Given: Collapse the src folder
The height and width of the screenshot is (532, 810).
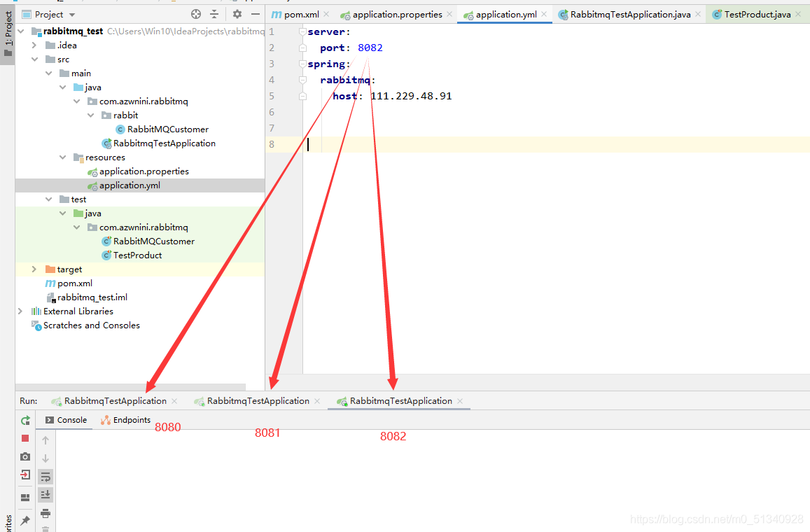Looking at the screenshot, I should pyautogui.click(x=34, y=59).
